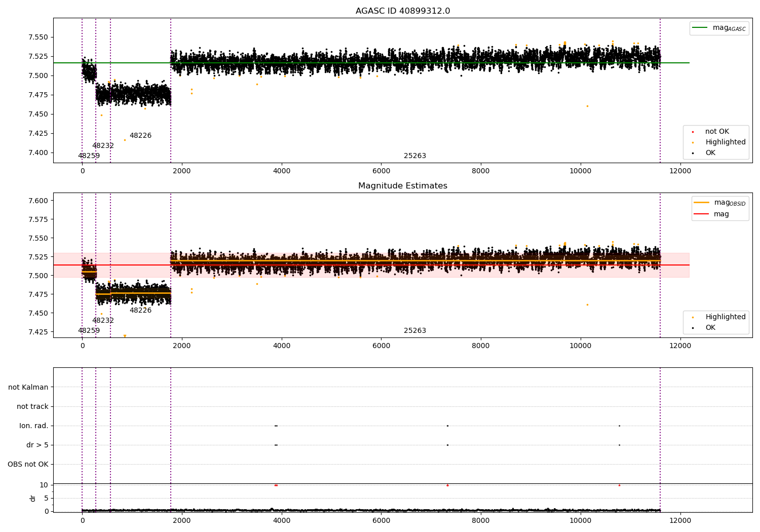Click the Magnitude Estimates subplot title
The width and height of the screenshot is (760, 532).
[x=403, y=186]
